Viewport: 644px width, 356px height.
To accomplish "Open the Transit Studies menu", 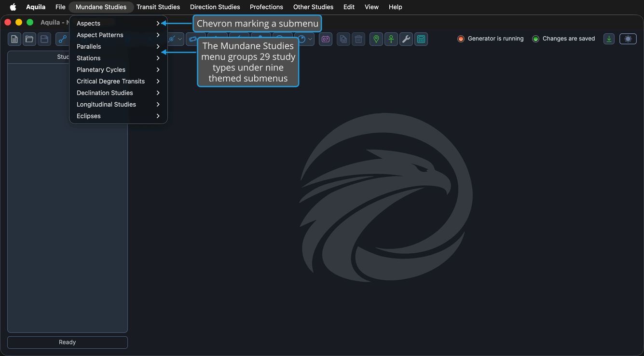I will click(x=158, y=7).
